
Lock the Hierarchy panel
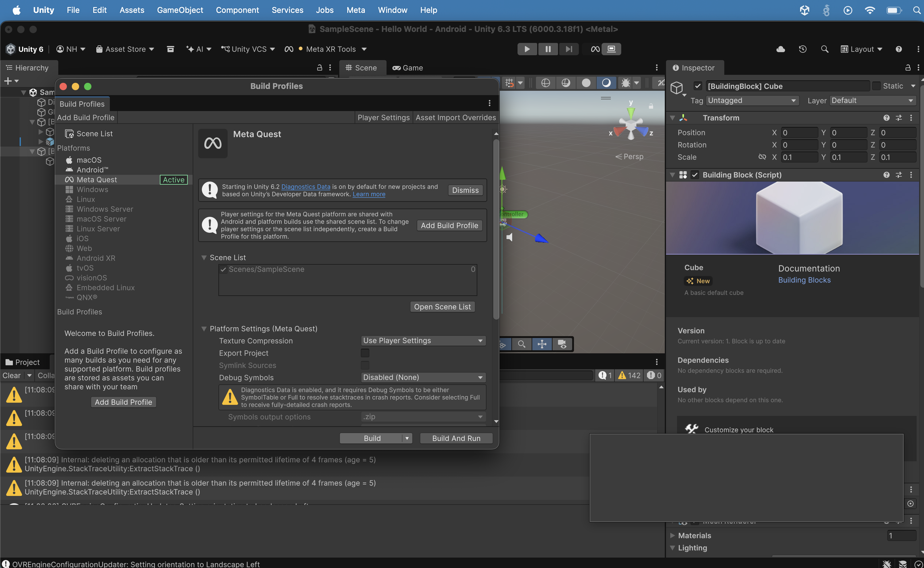319,67
